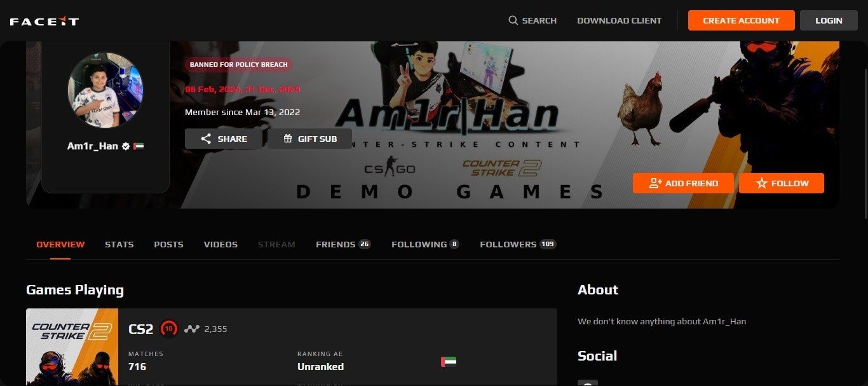Share this profile with the Share button
The image size is (868, 386).
click(224, 139)
